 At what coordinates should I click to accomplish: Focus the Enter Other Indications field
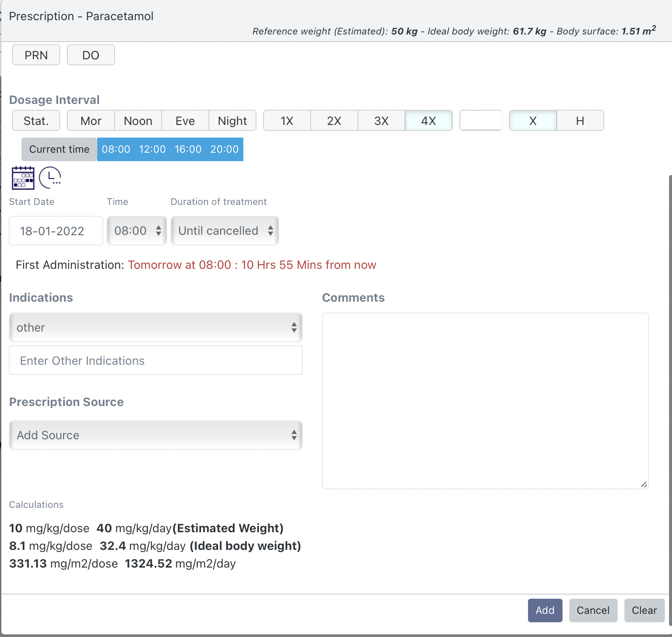pyautogui.click(x=156, y=361)
